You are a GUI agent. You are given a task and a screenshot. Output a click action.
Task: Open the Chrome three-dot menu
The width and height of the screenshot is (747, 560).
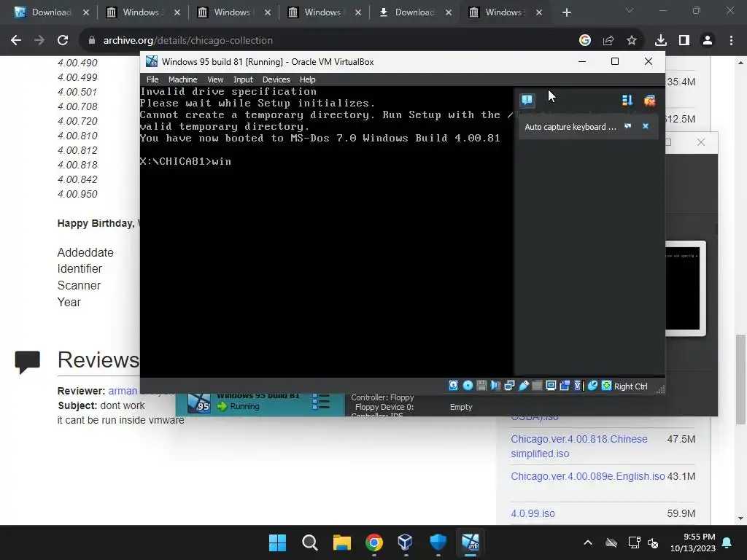(731, 41)
